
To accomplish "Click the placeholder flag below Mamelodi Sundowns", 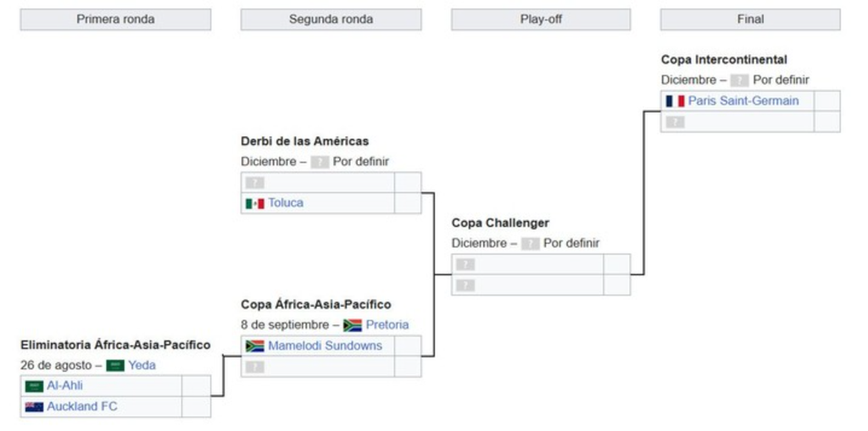I will tap(254, 367).
